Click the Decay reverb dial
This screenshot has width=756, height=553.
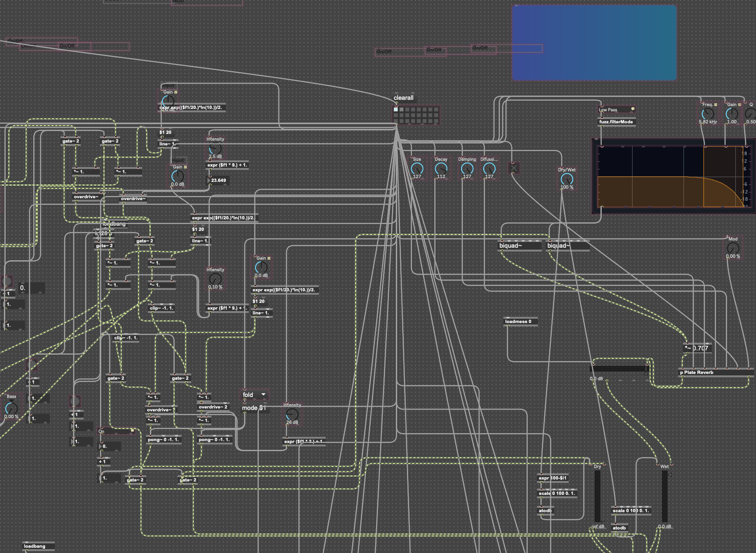pos(440,168)
